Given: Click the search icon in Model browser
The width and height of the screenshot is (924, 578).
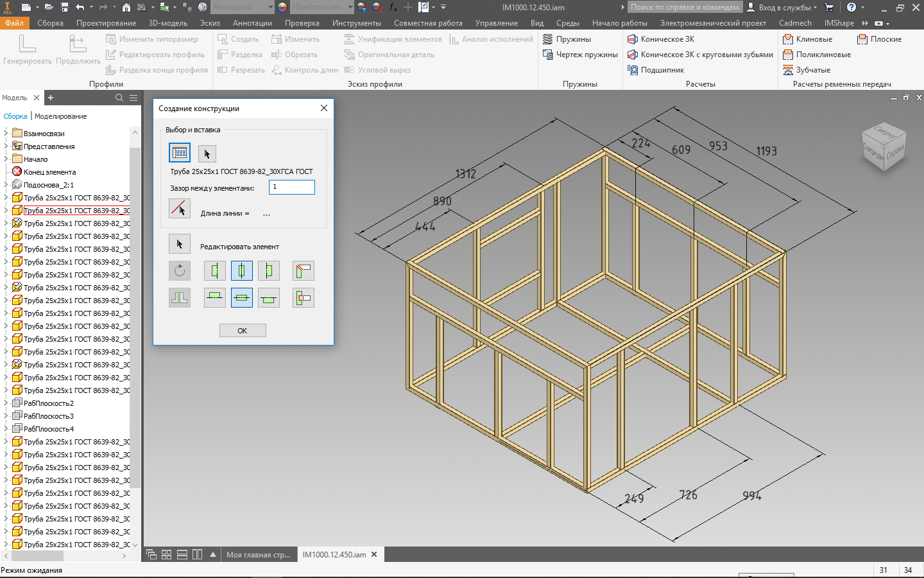Looking at the screenshot, I should click(x=119, y=98).
